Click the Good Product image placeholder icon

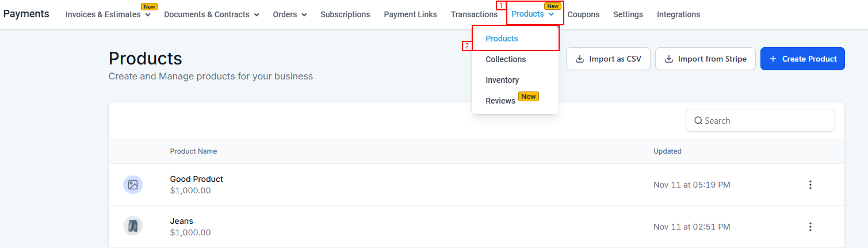tap(133, 185)
